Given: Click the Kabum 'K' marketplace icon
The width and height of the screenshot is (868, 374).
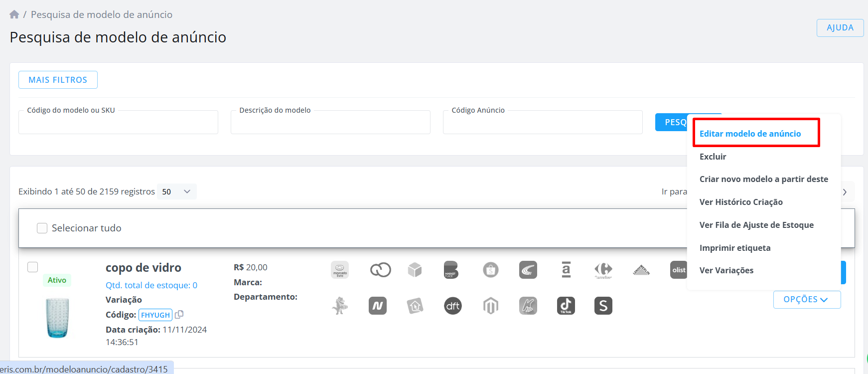Looking at the screenshot, I should point(528,306).
